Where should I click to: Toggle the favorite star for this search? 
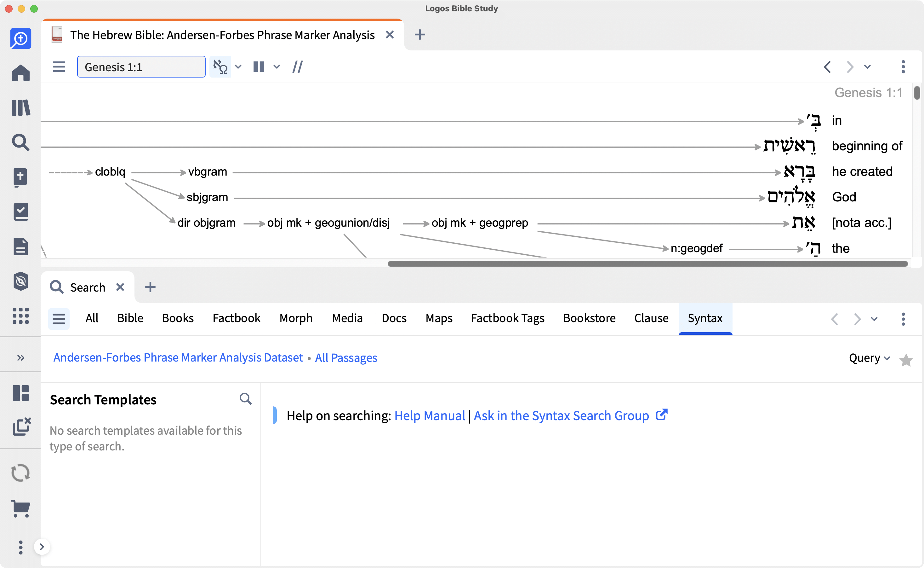tap(906, 360)
